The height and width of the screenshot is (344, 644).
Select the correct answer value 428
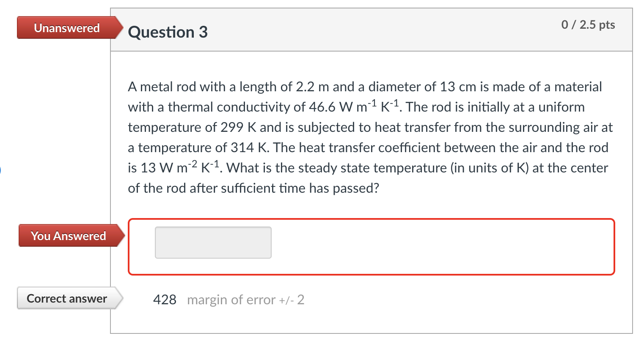click(165, 299)
